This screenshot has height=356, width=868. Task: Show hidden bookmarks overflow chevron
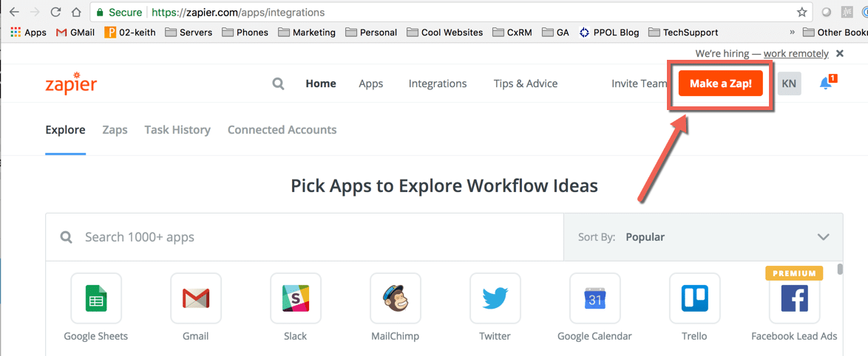coord(792,32)
